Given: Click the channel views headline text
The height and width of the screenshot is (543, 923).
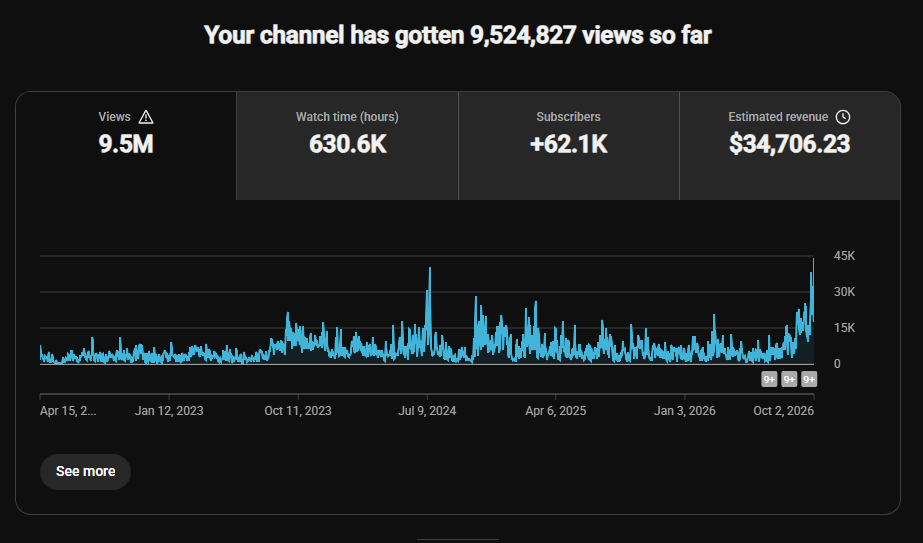Looking at the screenshot, I should [458, 35].
